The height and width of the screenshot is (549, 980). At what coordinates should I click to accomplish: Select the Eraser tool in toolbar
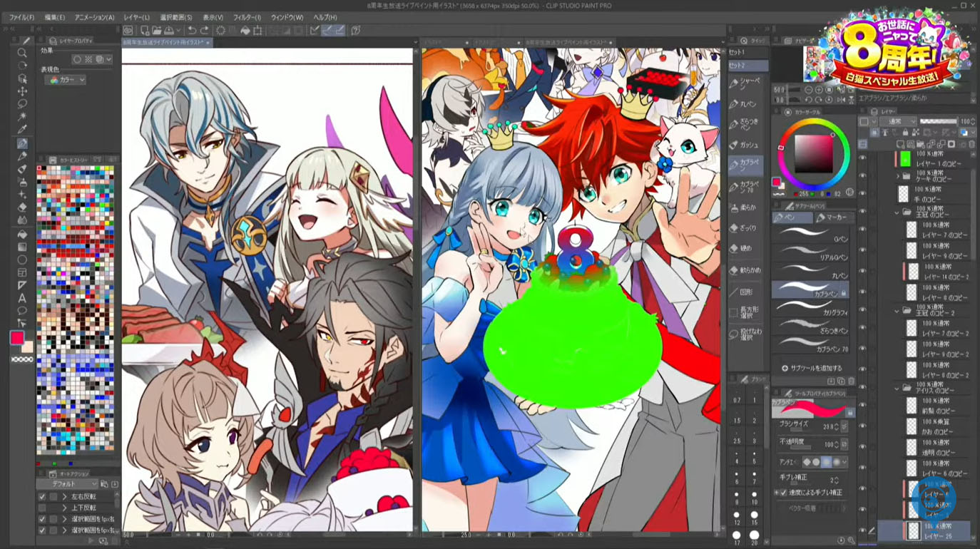click(x=22, y=207)
